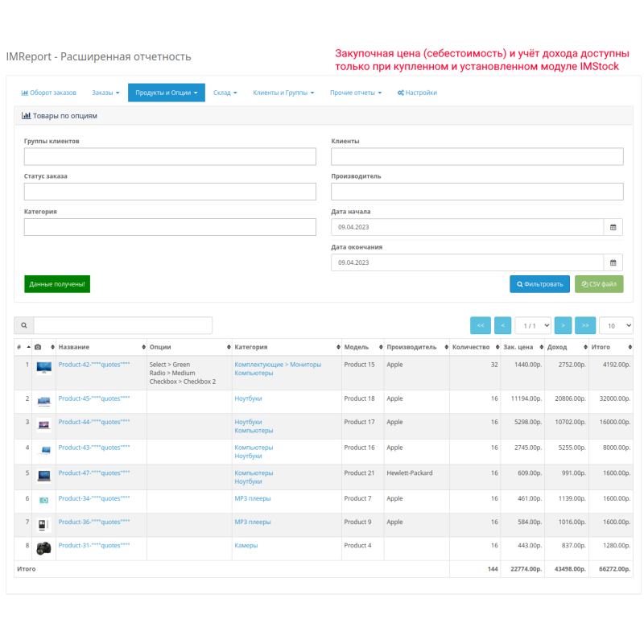This screenshot has width=644, height=644.
Task: Open the Настройки gear icon
Action: tap(400, 92)
